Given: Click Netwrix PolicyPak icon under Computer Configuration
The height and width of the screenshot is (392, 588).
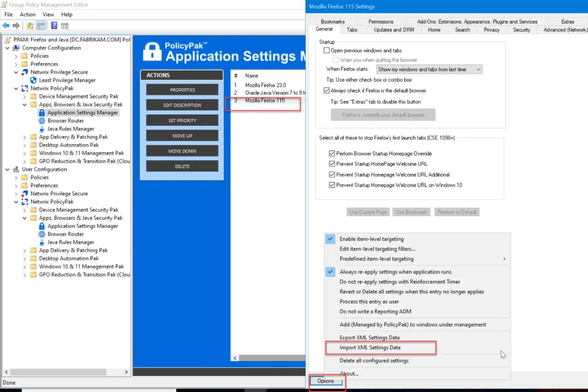Looking at the screenshot, I should [x=25, y=89].
